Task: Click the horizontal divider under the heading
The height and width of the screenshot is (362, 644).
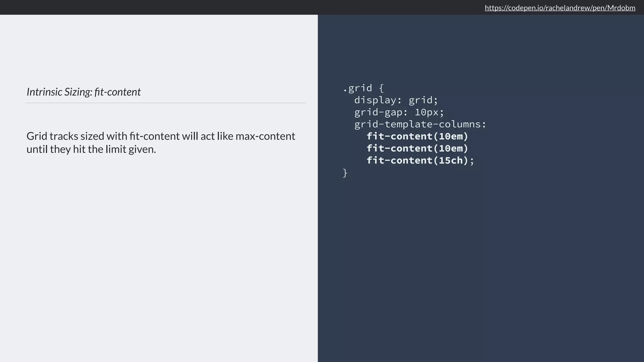Action: pyautogui.click(x=166, y=103)
